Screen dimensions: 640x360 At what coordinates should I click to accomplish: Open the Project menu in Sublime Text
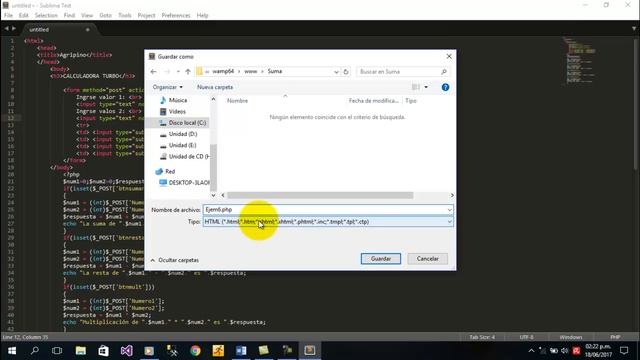(x=147, y=16)
